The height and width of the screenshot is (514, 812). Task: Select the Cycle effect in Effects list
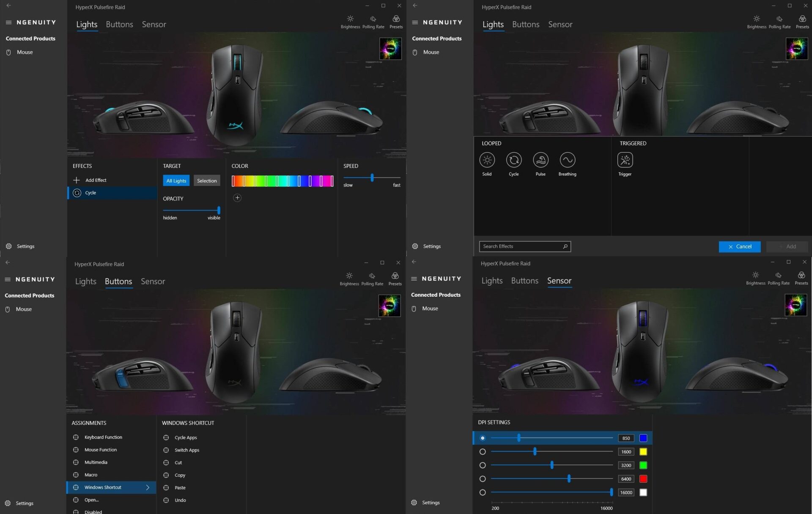[112, 193]
